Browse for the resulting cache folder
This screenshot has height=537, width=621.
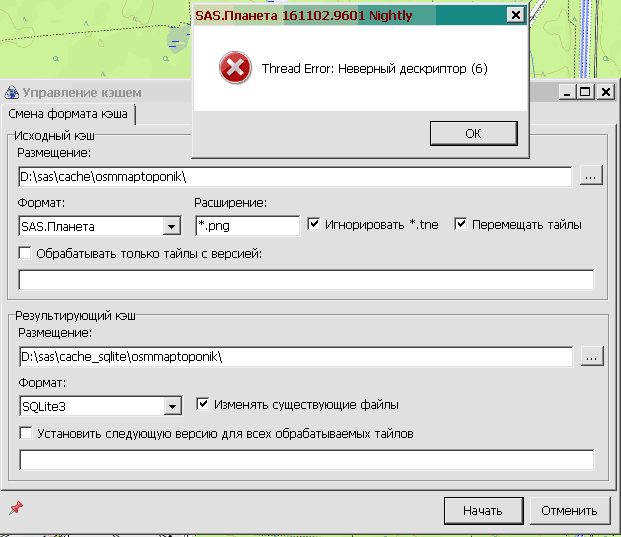coord(591,356)
